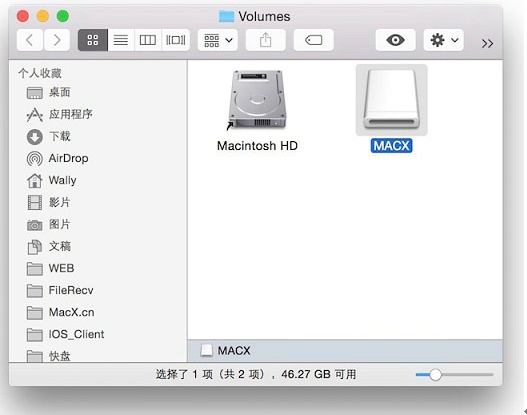The height and width of the screenshot is (415, 527).
Task: Switch to icon view mode
Action: [x=93, y=40]
